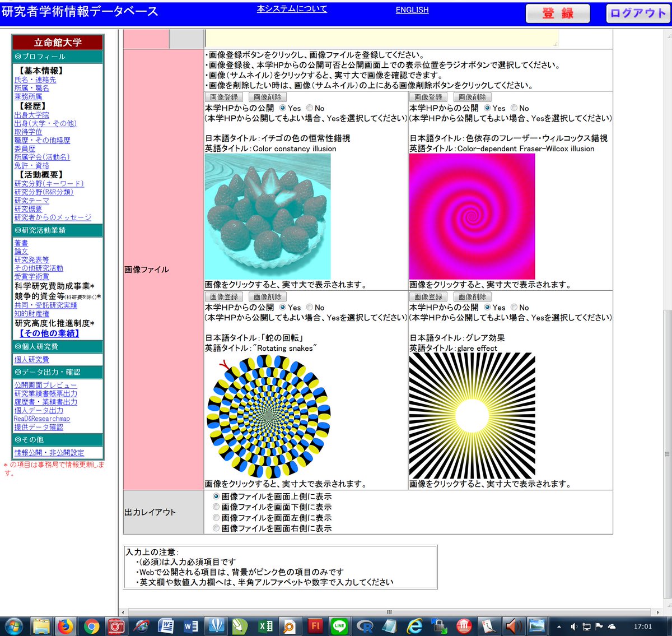
Task: Open 個人研究費 sidebar link
Action: (x=31, y=359)
